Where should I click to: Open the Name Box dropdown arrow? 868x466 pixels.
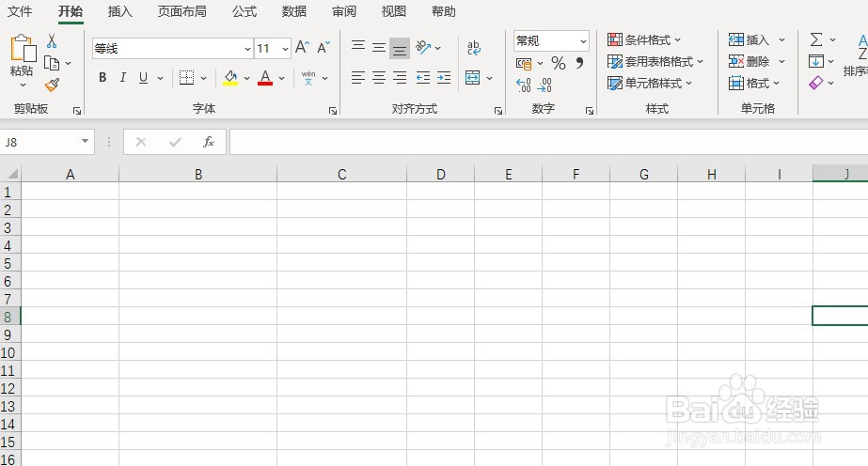pyautogui.click(x=85, y=141)
